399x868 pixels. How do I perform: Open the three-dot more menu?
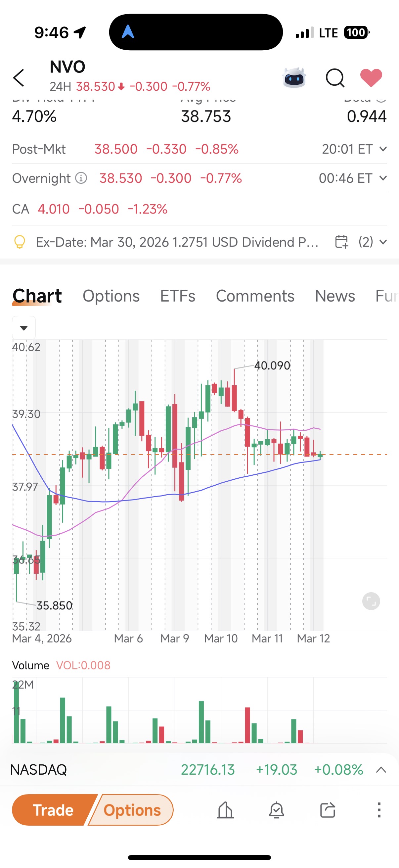(379, 810)
